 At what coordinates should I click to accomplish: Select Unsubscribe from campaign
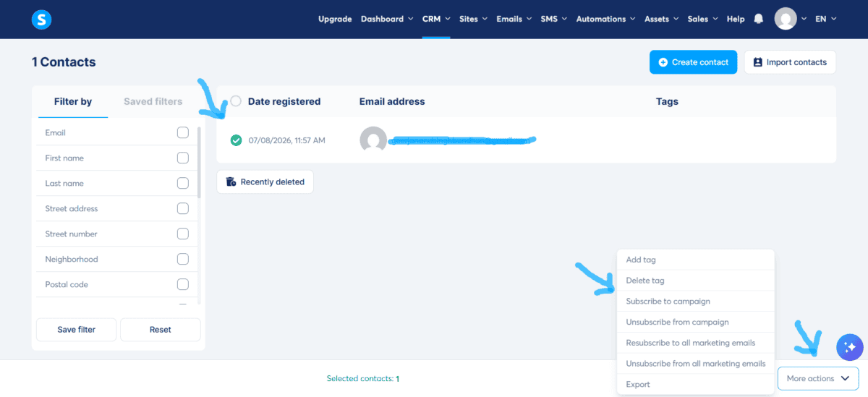[x=696, y=322]
